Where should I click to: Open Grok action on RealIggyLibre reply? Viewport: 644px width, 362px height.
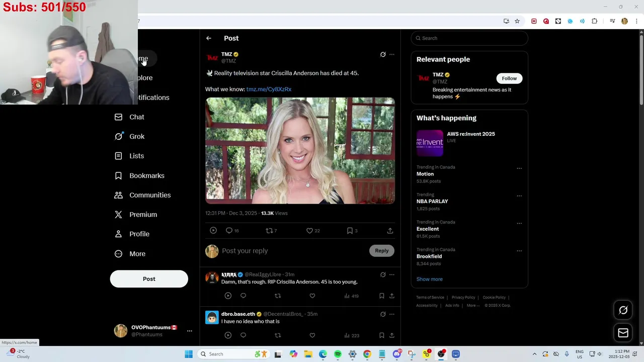[x=383, y=275]
